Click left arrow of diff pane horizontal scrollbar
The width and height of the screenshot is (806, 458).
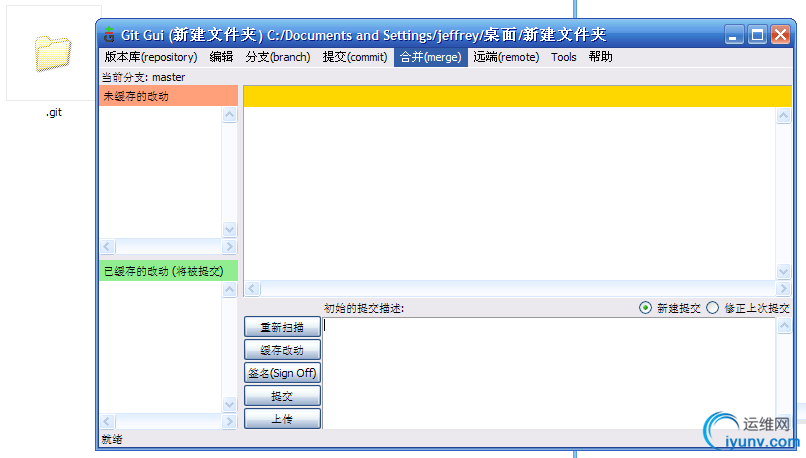[x=252, y=288]
